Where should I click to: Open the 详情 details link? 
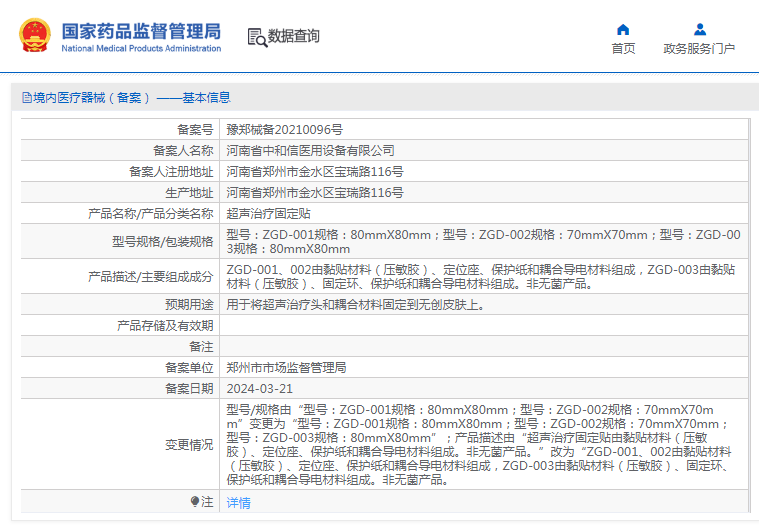(x=239, y=503)
